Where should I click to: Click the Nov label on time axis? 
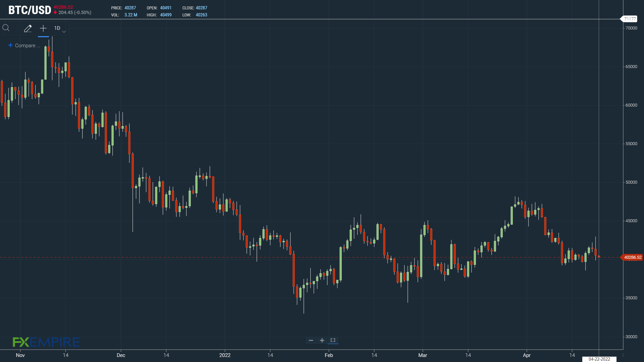pos(20,355)
